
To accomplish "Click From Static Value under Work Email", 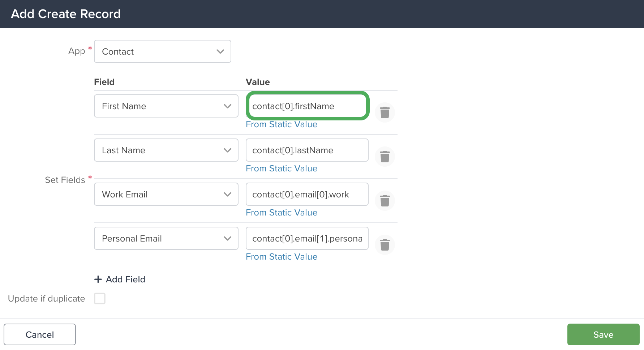I will (282, 213).
